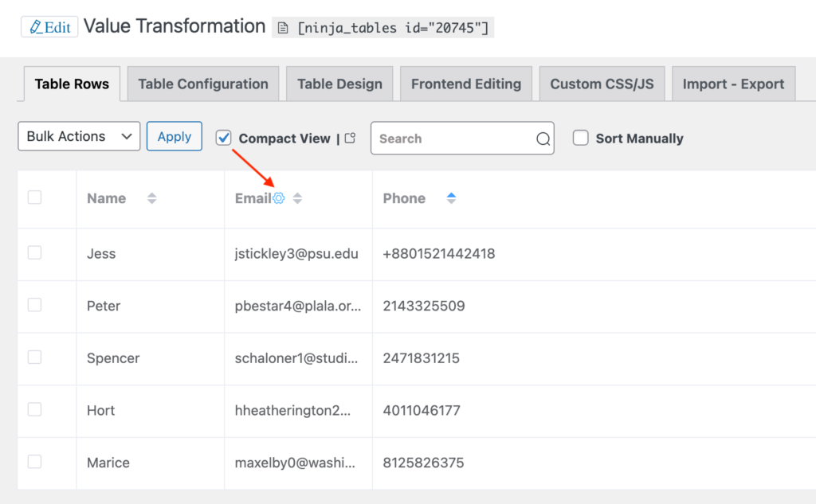Click the name cell "Hort"
Screen dimensions: 816x504
[100, 410]
